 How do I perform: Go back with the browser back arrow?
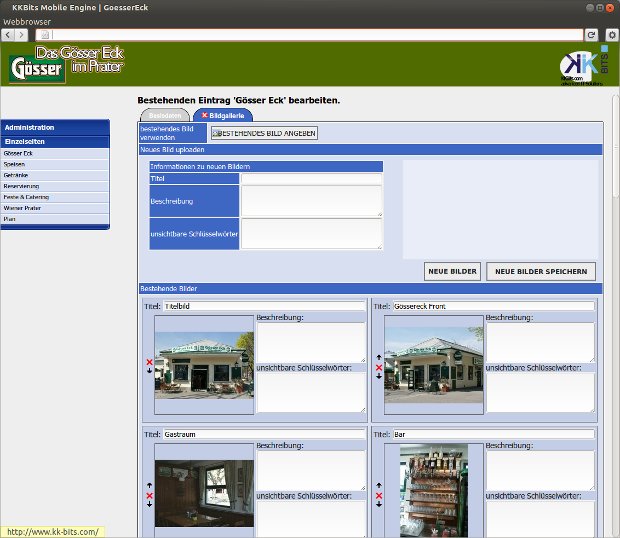tap(8, 35)
